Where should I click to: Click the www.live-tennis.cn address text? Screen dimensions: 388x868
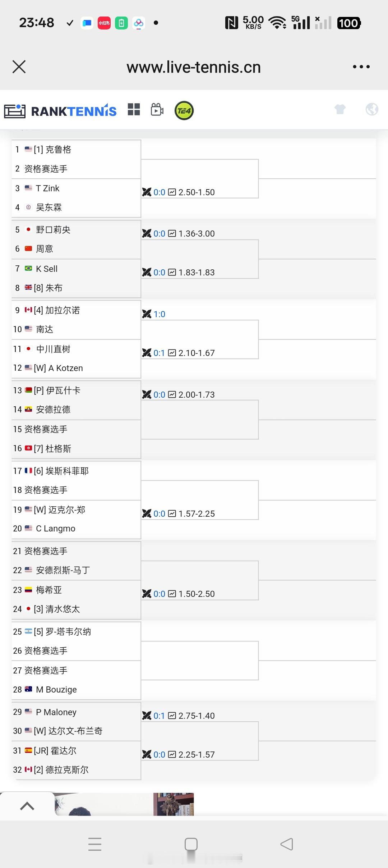194,67
